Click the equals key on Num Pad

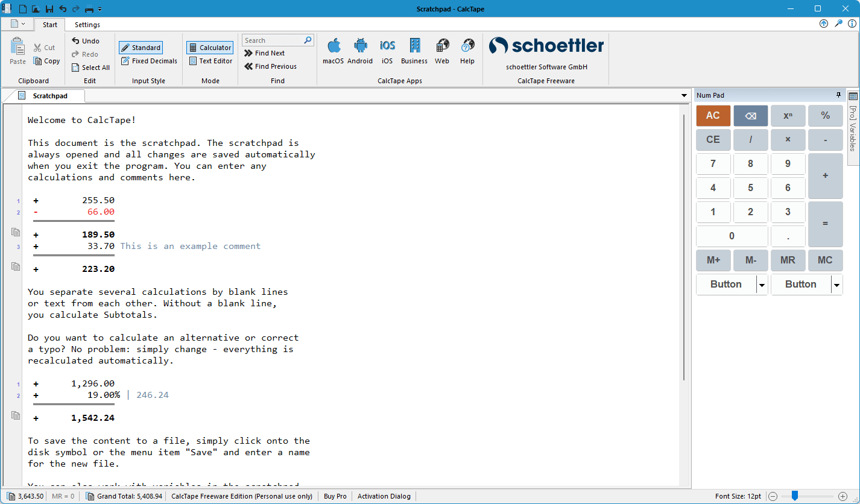click(825, 224)
